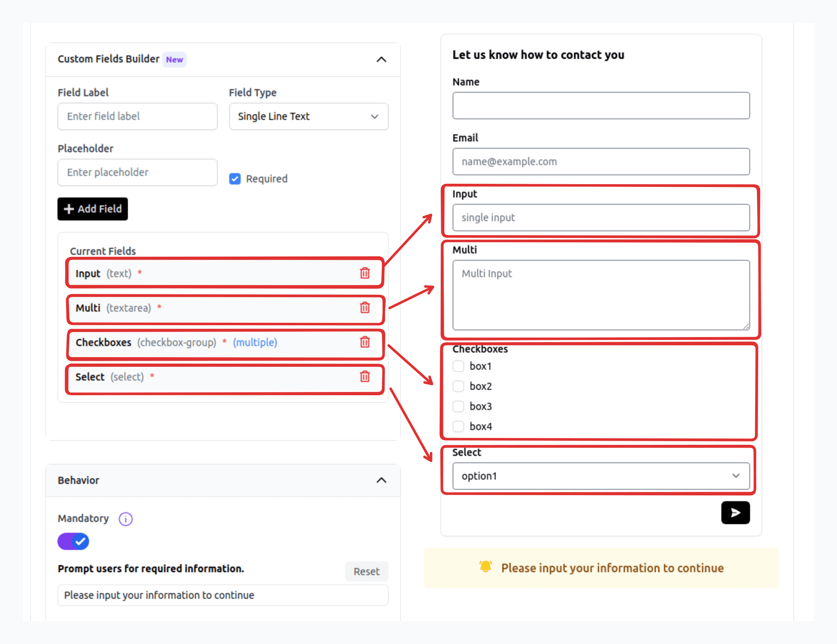Focus the Name field in preview
The width and height of the screenshot is (837, 644).
601,106
